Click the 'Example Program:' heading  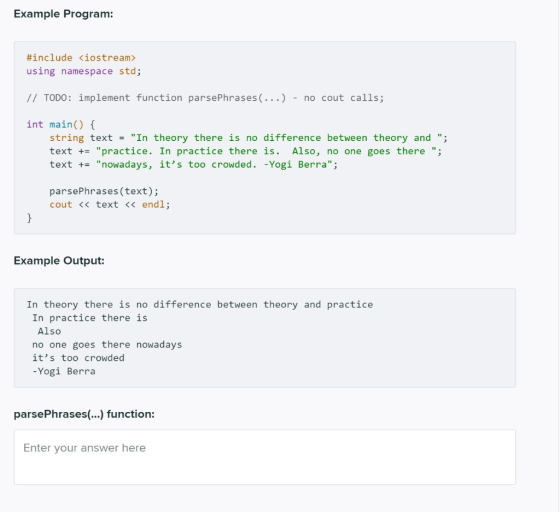pyautogui.click(x=63, y=14)
